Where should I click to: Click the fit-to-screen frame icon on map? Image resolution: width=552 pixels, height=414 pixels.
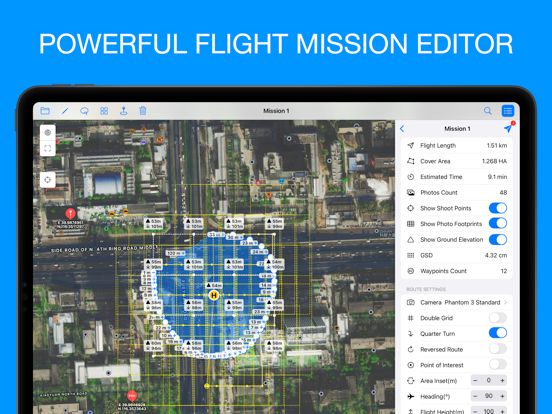pos(48,148)
